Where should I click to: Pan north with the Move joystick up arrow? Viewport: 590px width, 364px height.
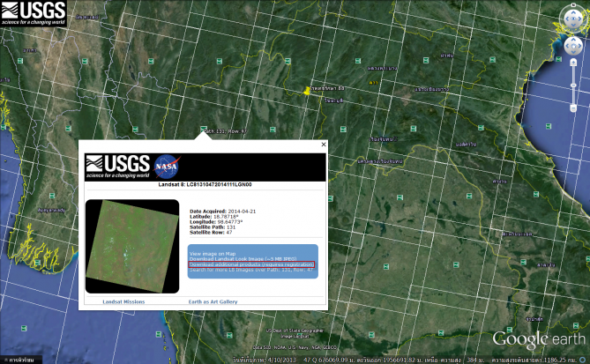(x=573, y=40)
